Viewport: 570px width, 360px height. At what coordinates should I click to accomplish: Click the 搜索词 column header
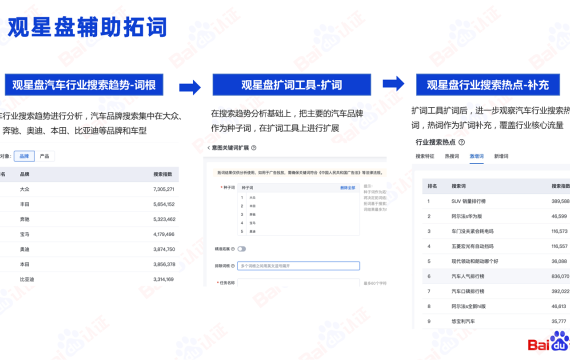[458, 186]
